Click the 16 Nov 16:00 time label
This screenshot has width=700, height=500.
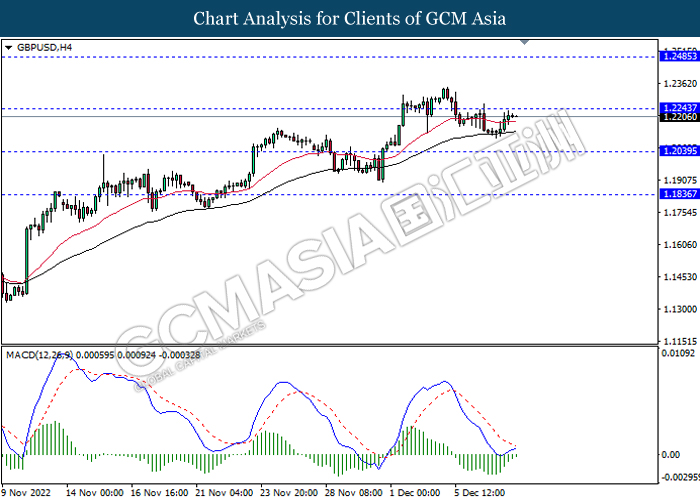(x=159, y=492)
